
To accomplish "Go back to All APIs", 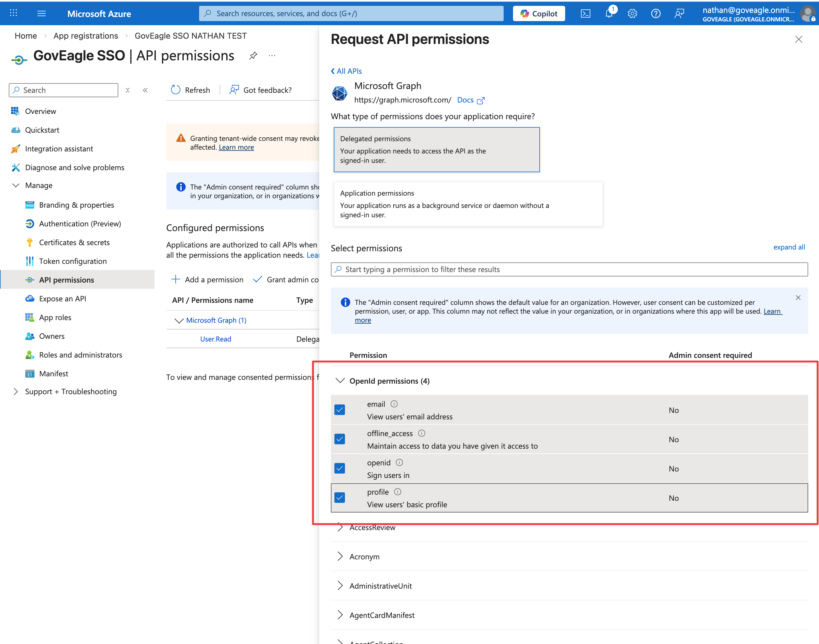I will point(346,71).
